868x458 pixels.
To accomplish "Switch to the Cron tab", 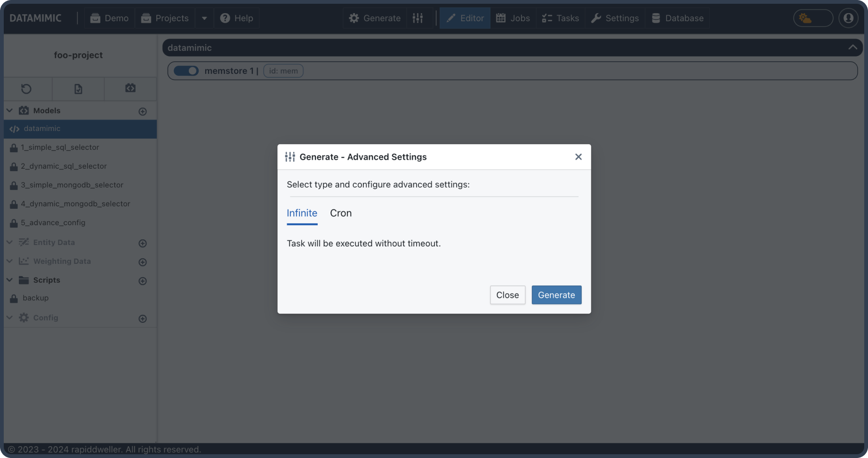I will point(341,213).
